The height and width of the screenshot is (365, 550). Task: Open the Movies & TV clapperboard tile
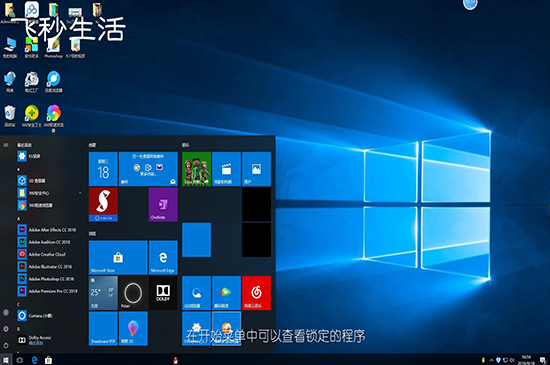pos(226,169)
